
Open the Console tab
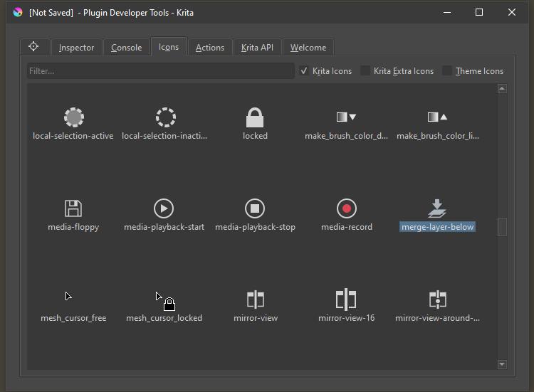(x=126, y=48)
